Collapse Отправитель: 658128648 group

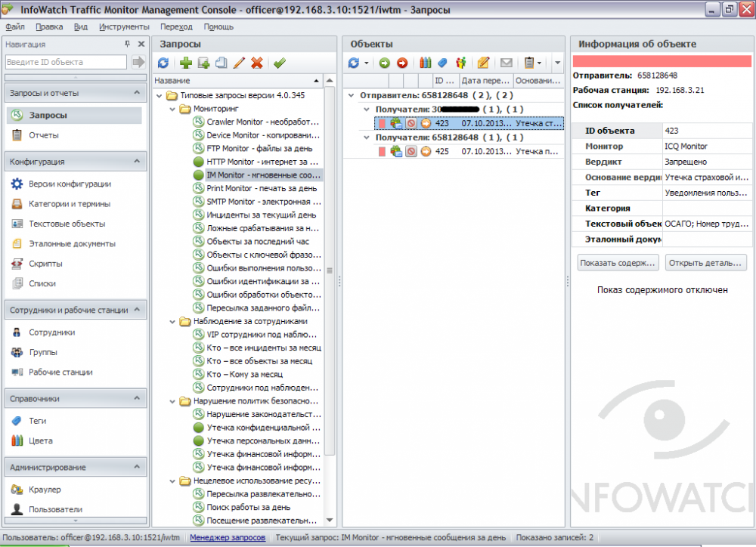click(352, 95)
